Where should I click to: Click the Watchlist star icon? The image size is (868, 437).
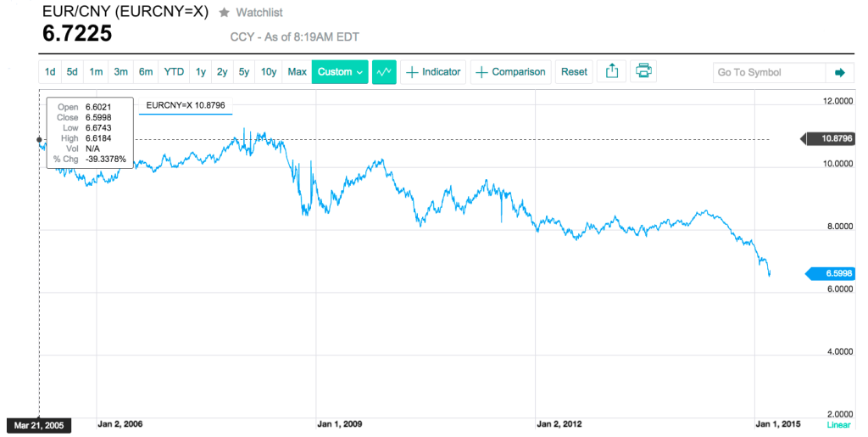[224, 12]
